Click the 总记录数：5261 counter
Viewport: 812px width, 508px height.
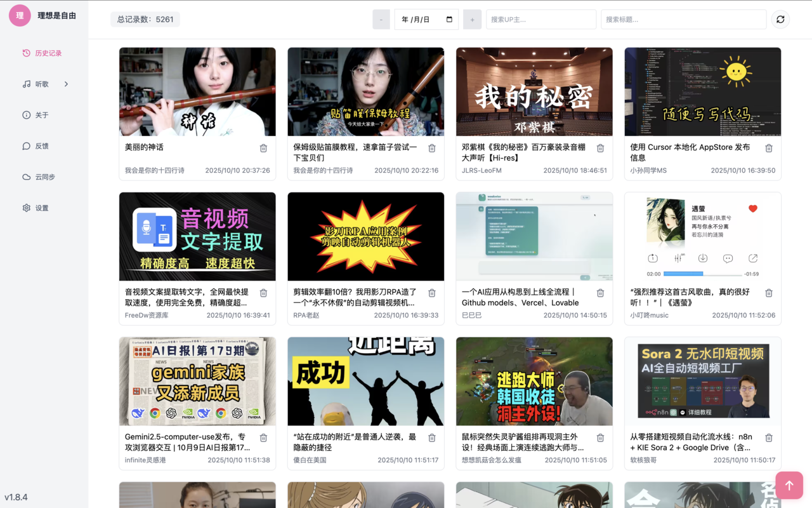click(x=145, y=20)
